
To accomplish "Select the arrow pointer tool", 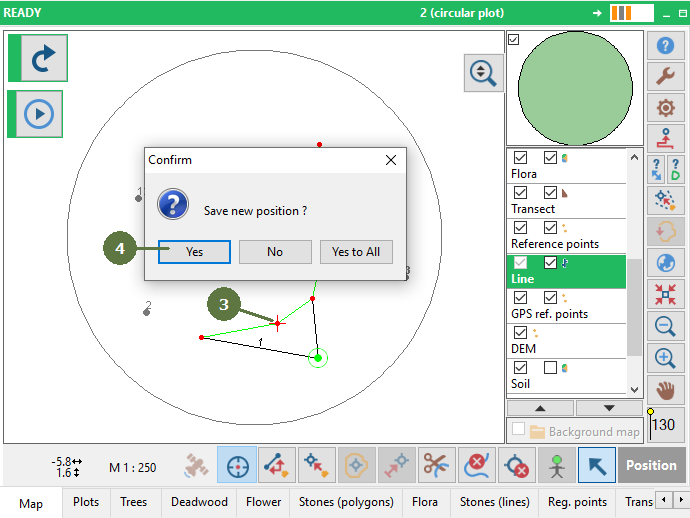I will coord(597,465).
